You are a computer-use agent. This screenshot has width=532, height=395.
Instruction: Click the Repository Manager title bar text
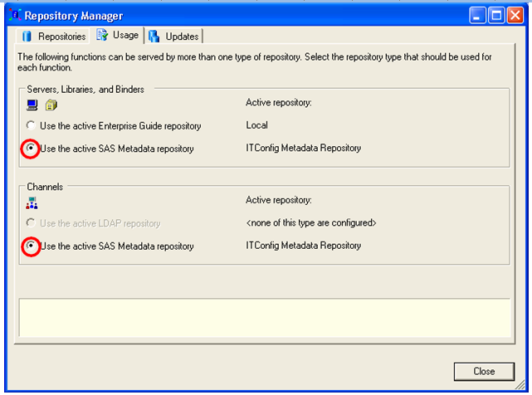coord(73,15)
